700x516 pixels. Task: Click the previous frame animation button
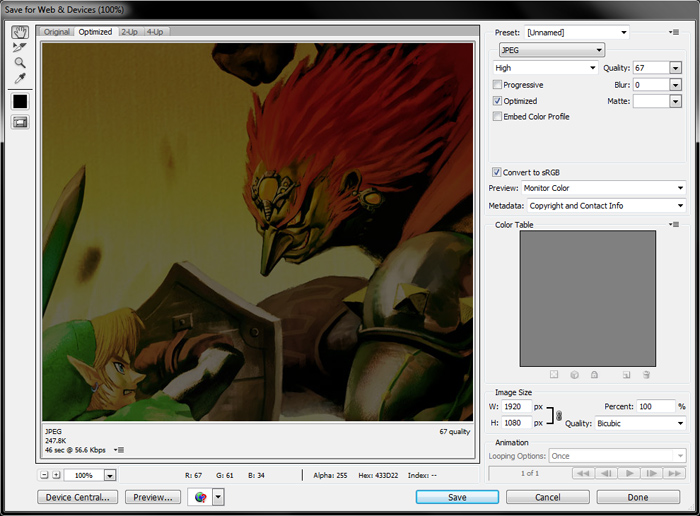pyautogui.click(x=606, y=473)
